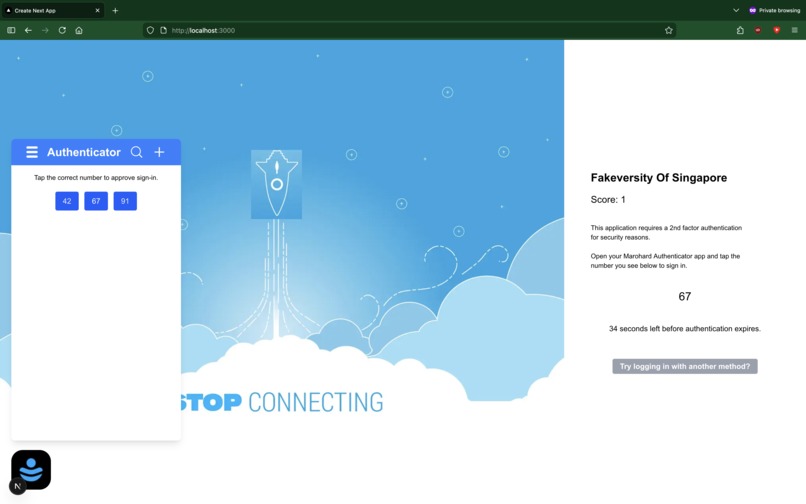
Task: Click the Authenticator search icon
Action: (136, 152)
